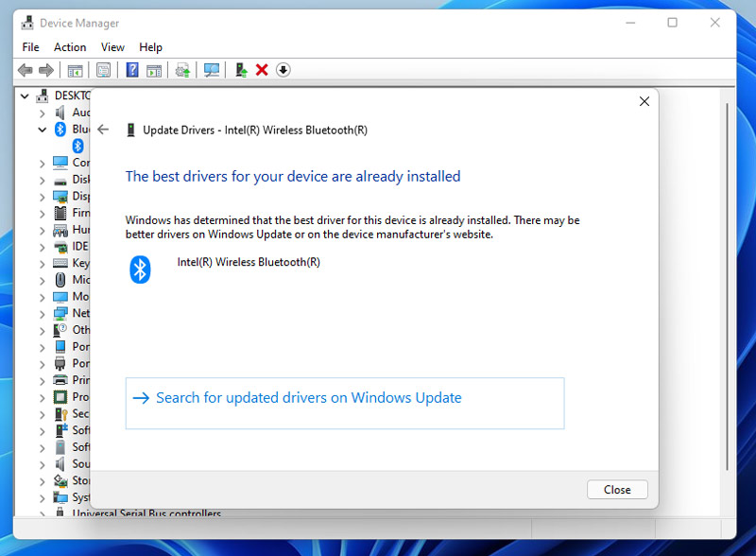
Task: Collapse the DESKTOP root node
Action: pos(26,96)
